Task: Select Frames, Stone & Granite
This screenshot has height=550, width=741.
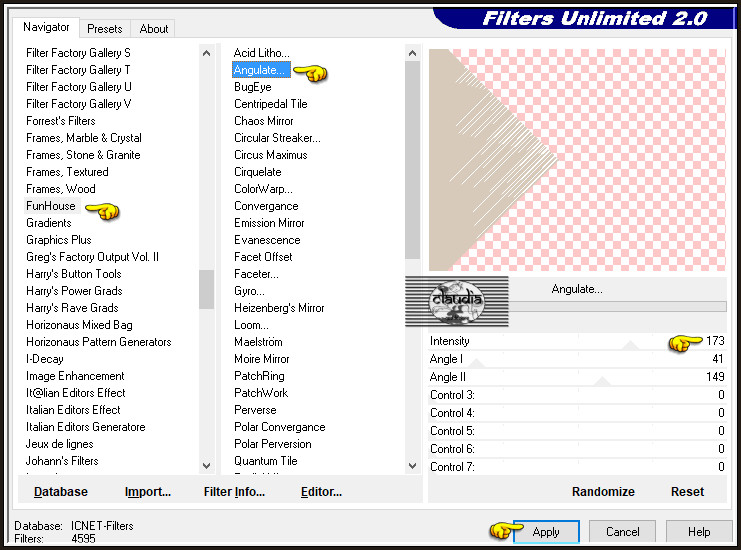Action: pyautogui.click(x=83, y=155)
